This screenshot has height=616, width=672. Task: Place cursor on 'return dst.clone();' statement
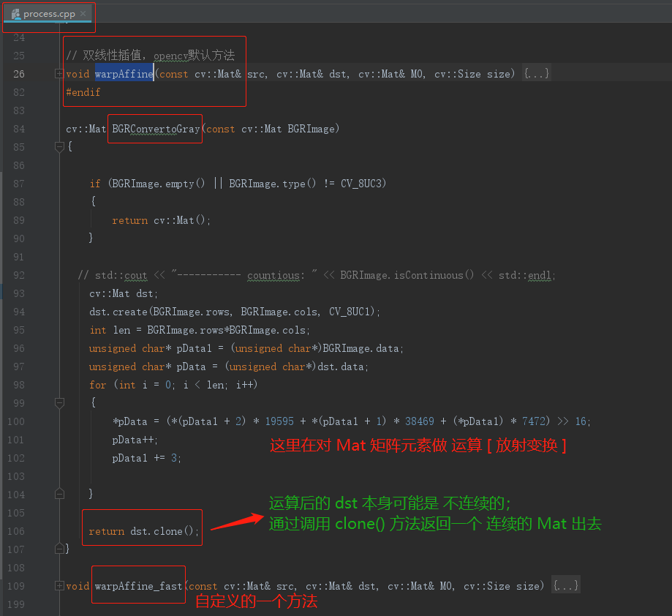[143, 531]
